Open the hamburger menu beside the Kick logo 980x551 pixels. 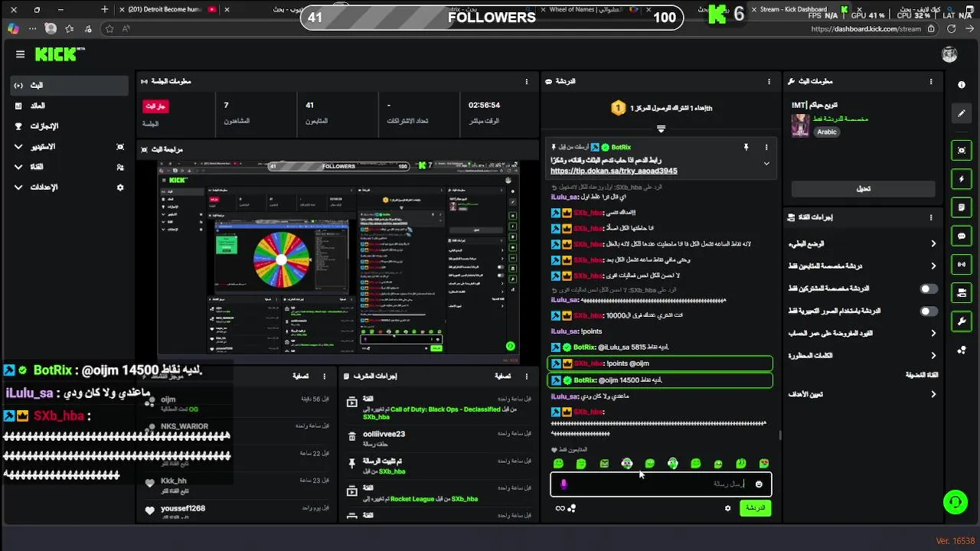(x=20, y=54)
